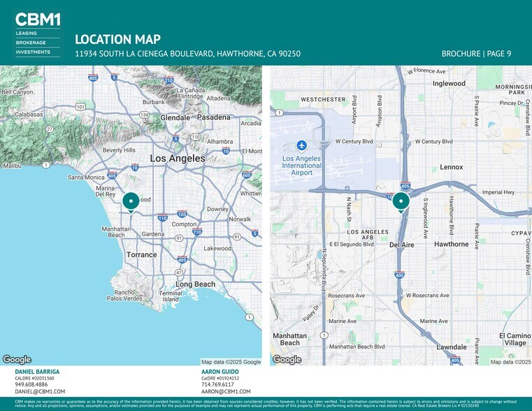This screenshot has width=532, height=411.
Task: Click phone number 714.769.6117
Action: 217,384
